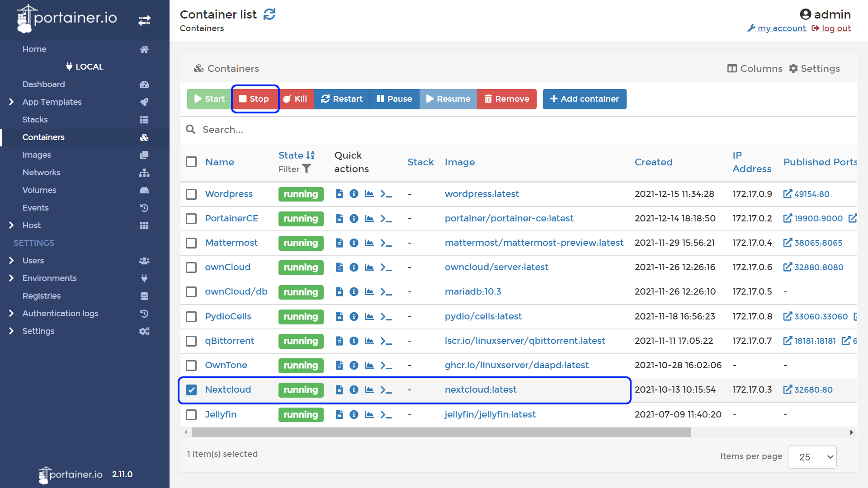Screen dimensions: 868x488
Task: Open console for qBittorrent container
Action: [x=386, y=341]
